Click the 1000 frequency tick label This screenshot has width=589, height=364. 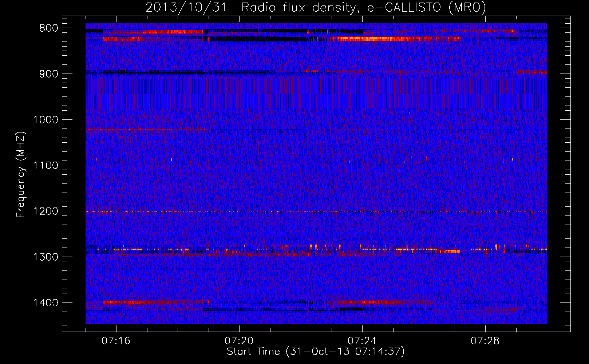[46, 120]
